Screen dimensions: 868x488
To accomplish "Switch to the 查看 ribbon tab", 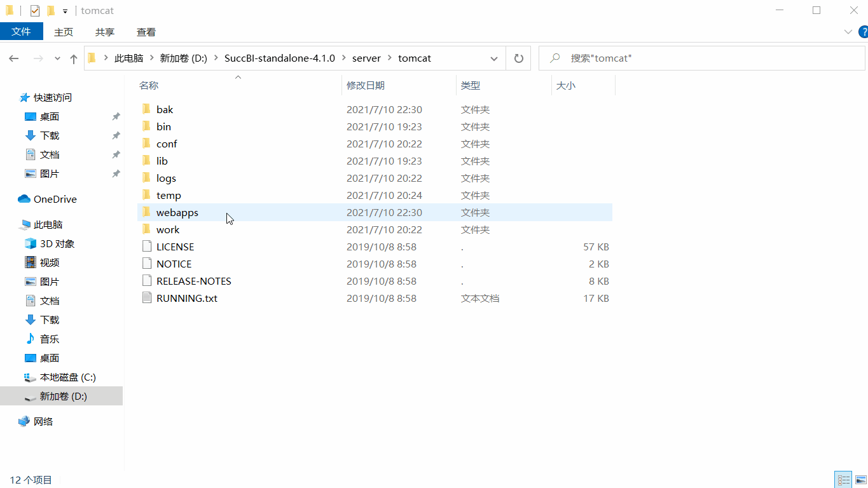I will point(146,31).
